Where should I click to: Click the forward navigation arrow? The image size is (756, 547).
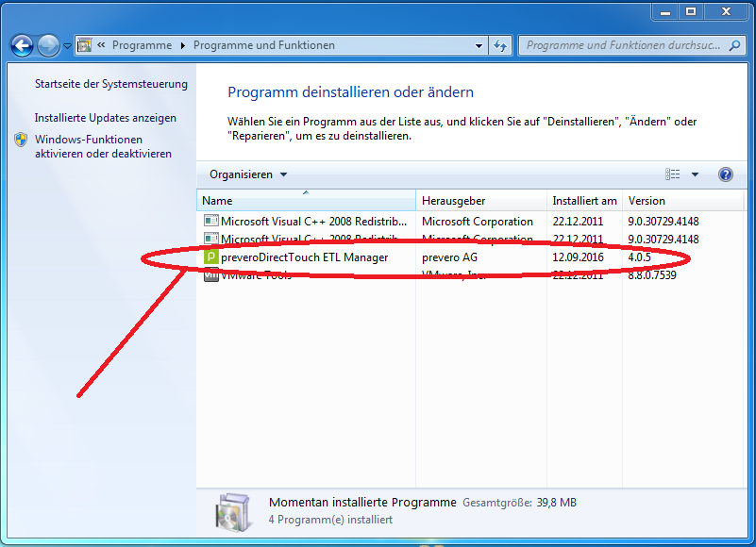[48, 46]
